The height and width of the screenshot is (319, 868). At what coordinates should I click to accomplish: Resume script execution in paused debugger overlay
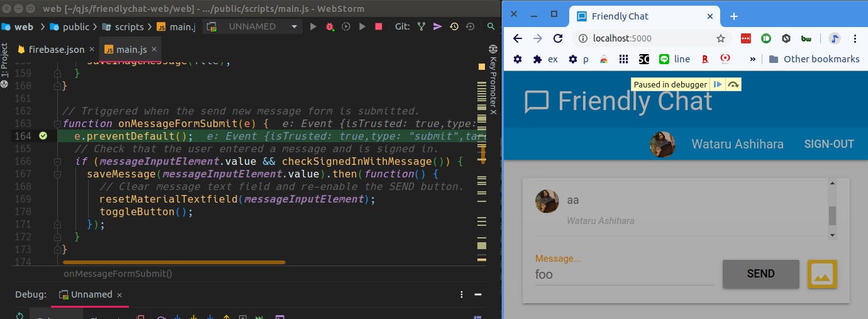click(x=718, y=84)
